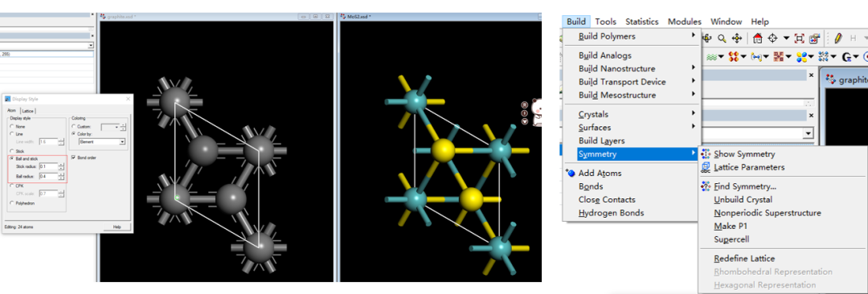This screenshot has height=294, width=868.
Task: Click the bracketed blue molecule module icon
Action: (x=756, y=57)
